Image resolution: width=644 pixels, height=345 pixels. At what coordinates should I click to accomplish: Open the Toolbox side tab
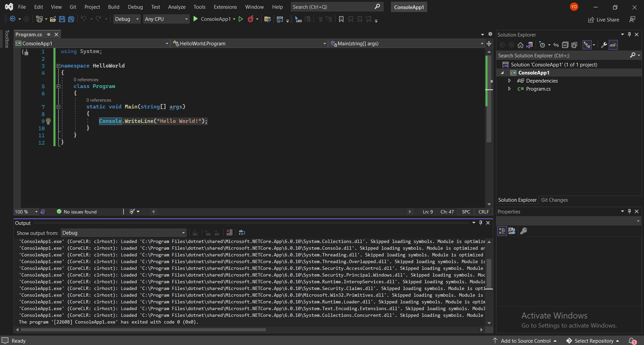coord(7,39)
